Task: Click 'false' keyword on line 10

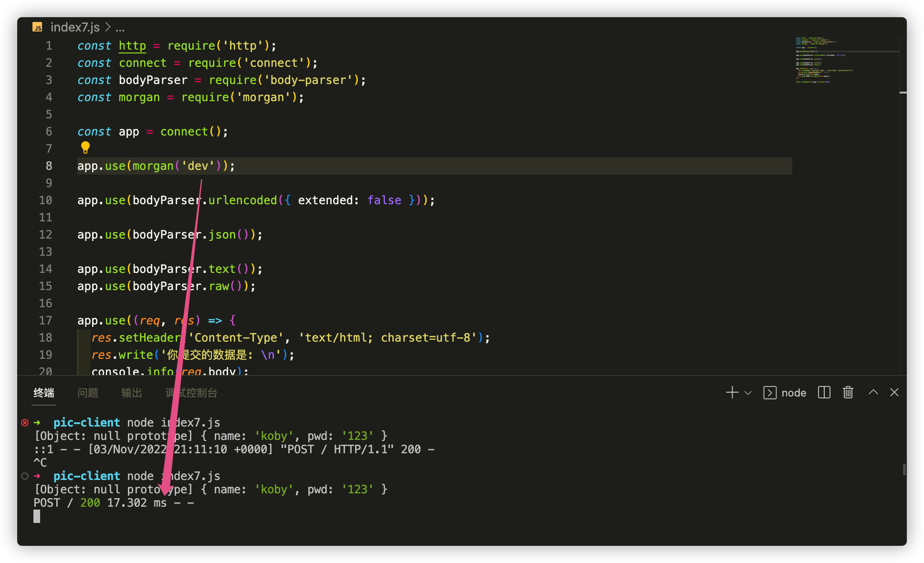Action: 384,200
